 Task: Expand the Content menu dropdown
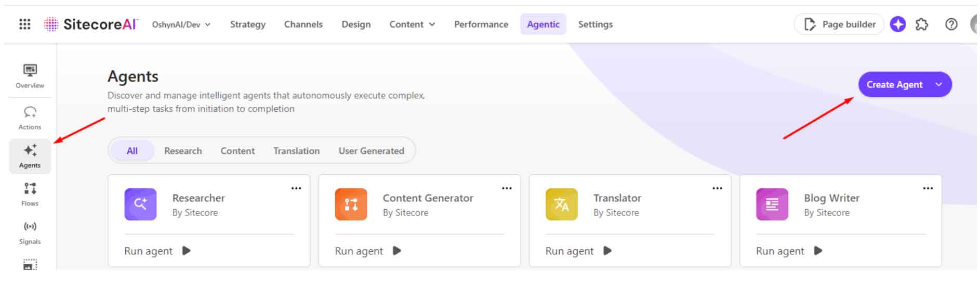[x=412, y=24]
